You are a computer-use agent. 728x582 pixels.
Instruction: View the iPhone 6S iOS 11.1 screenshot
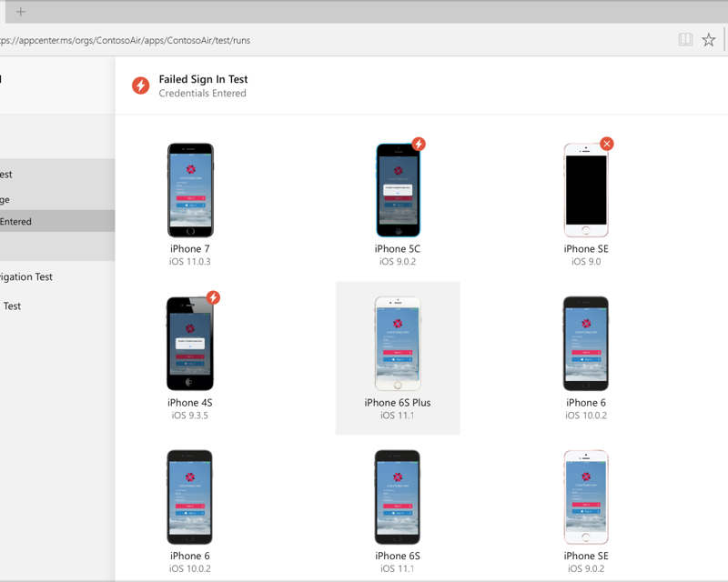click(x=398, y=498)
